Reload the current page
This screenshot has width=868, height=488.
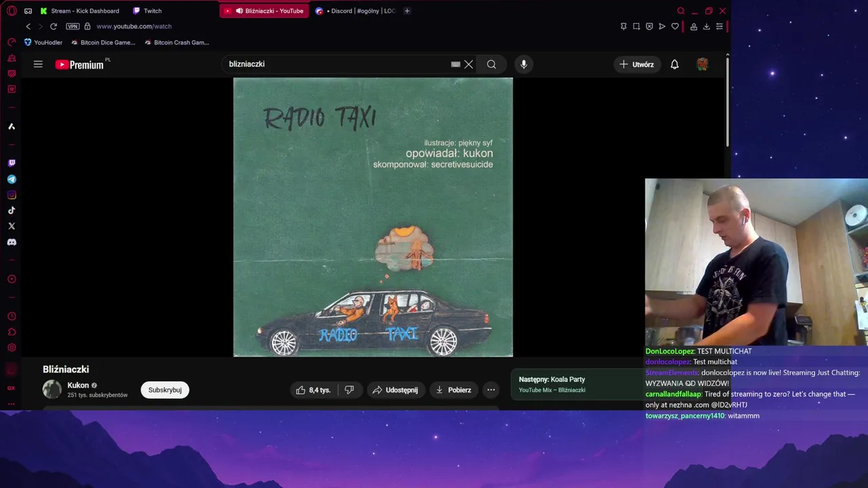[54, 26]
